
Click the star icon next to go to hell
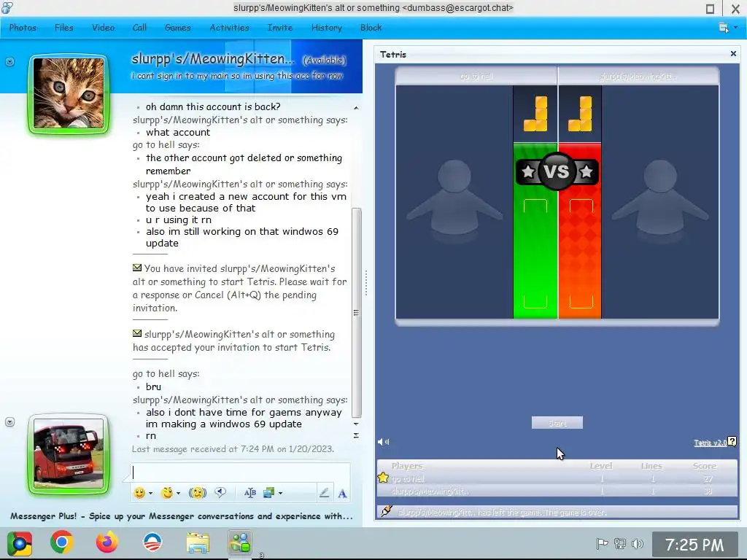(x=382, y=478)
